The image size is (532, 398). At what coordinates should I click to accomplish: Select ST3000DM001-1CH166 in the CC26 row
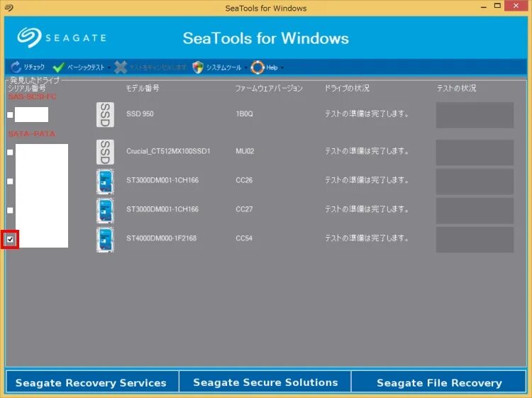click(x=162, y=180)
